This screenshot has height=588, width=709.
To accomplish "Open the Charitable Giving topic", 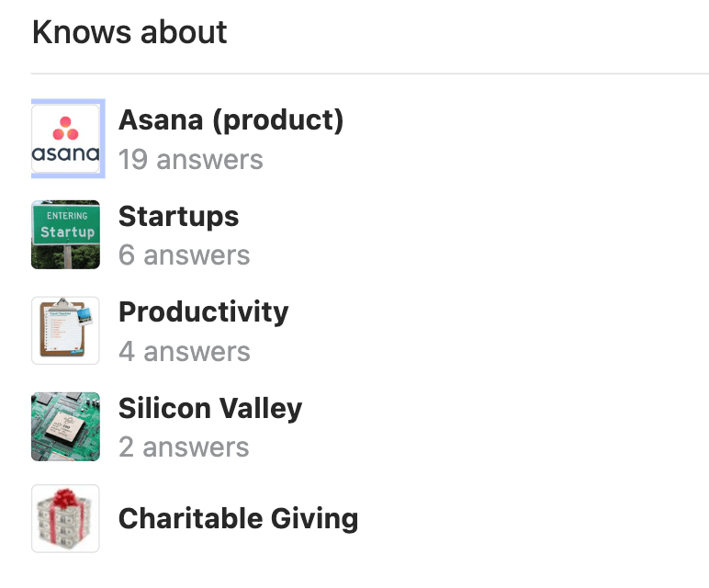I will tap(238, 519).
